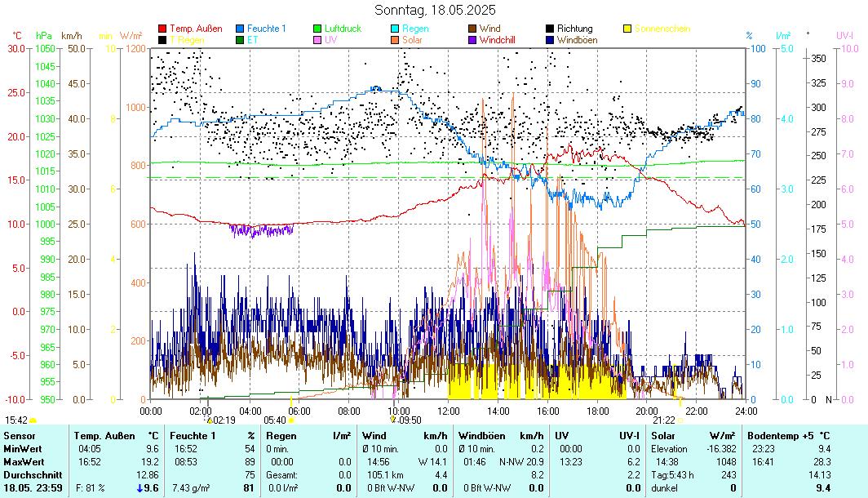Click the chart title Sonntag, 18.05.2025

(x=434, y=10)
